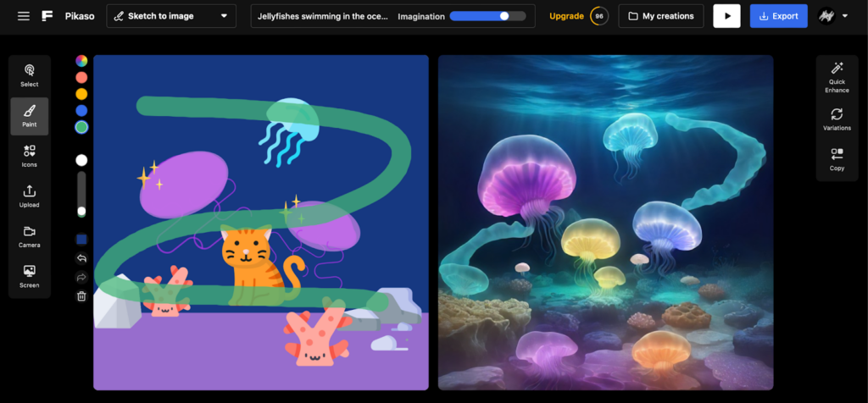
Task: Expand the user profile avatar menu
Action: tap(832, 16)
